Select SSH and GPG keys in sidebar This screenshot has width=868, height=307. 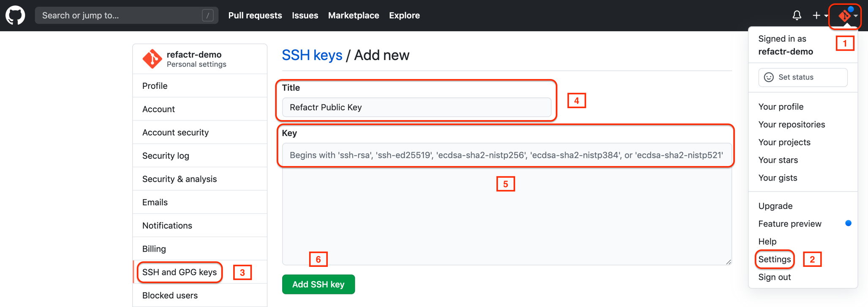[179, 272]
